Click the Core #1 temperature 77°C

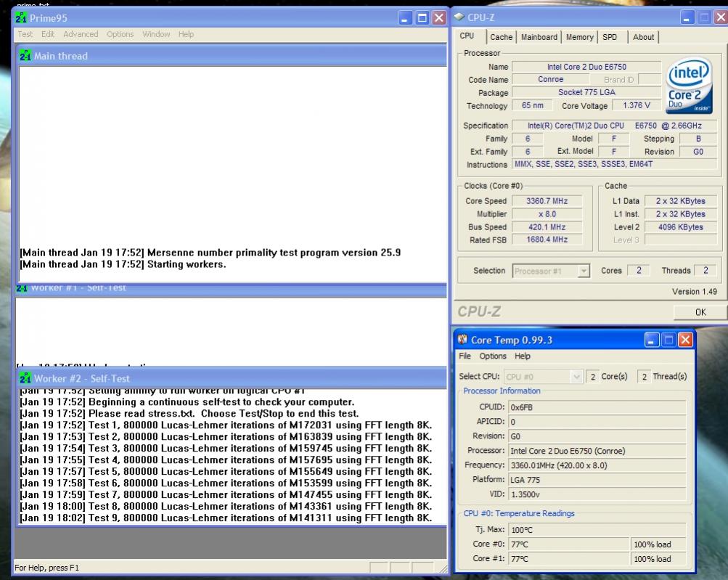569,559
